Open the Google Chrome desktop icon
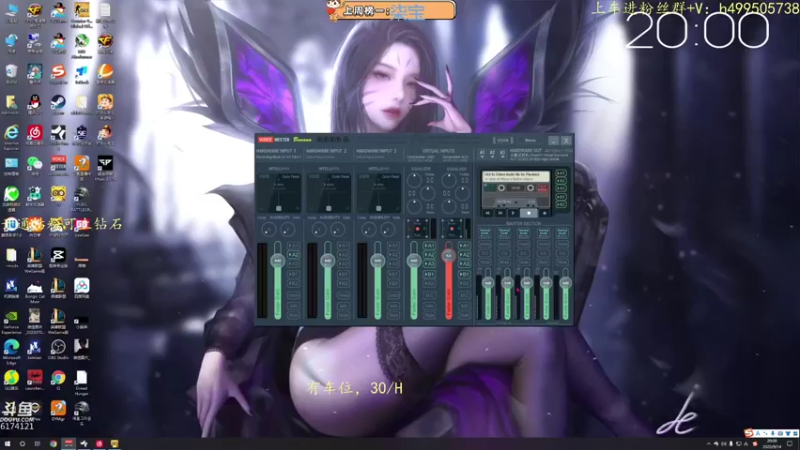This screenshot has height=450, width=800. [58, 380]
